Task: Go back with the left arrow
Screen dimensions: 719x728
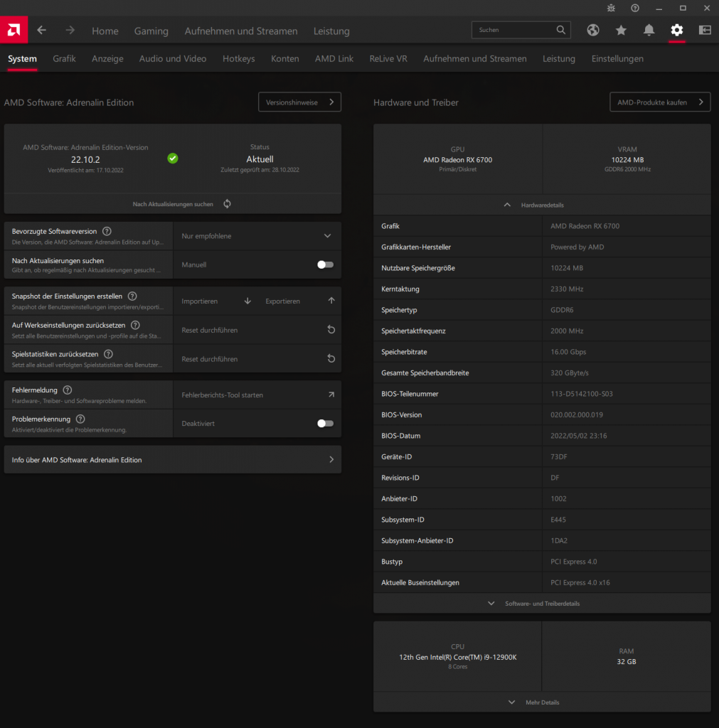Action: pos(42,30)
